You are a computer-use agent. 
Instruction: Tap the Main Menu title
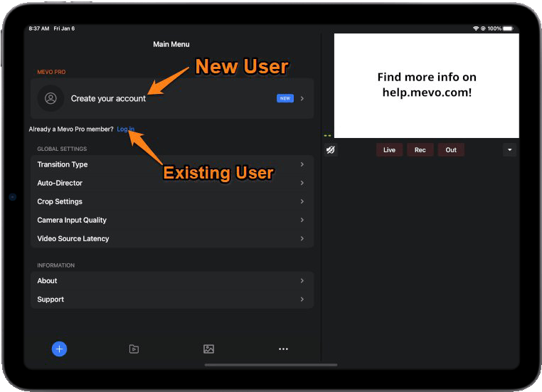[x=171, y=44]
